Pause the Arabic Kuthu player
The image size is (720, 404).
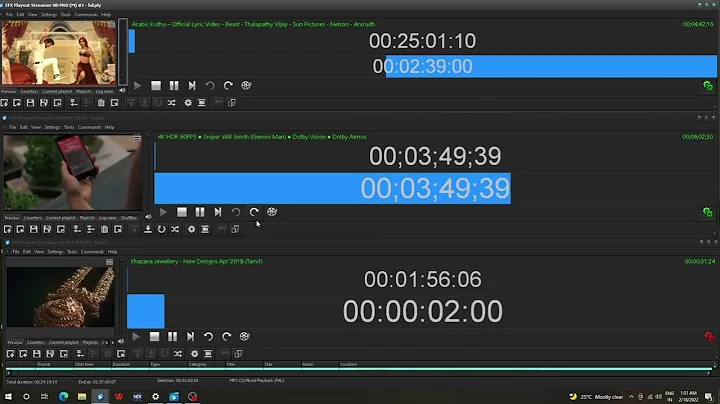[x=174, y=85]
